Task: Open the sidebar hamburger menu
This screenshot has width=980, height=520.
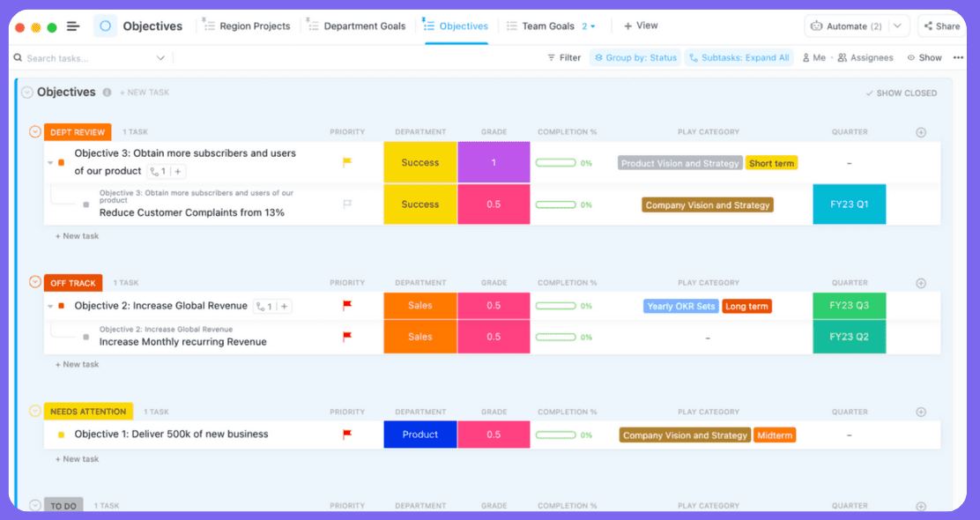Action: pyautogui.click(x=72, y=26)
